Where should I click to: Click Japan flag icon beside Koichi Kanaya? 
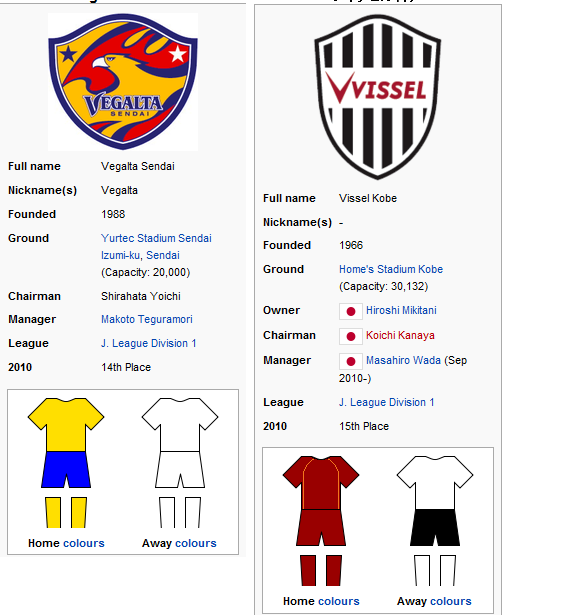tap(351, 337)
